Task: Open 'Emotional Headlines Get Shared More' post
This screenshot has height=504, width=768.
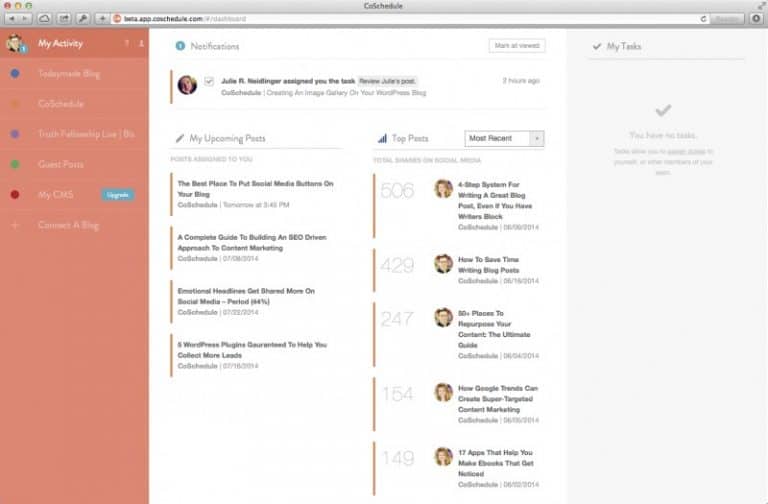Action: click(x=246, y=296)
